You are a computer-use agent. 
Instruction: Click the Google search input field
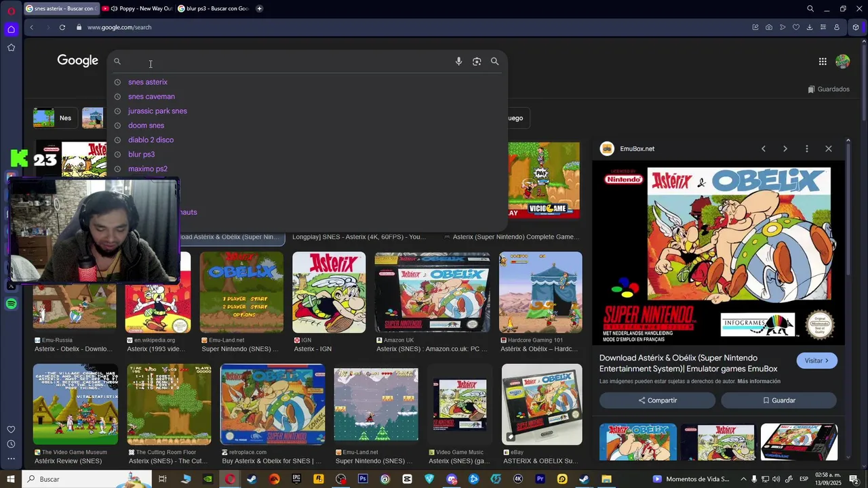[x=288, y=62]
